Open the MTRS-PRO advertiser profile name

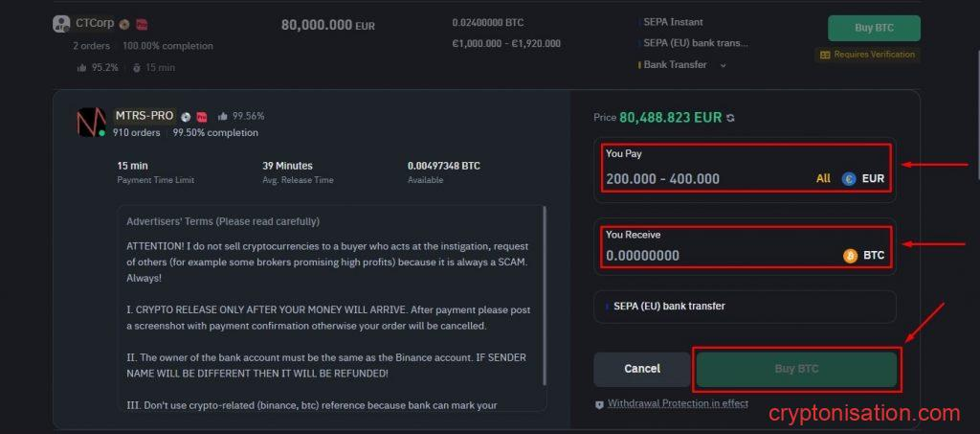click(x=144, y=116)
